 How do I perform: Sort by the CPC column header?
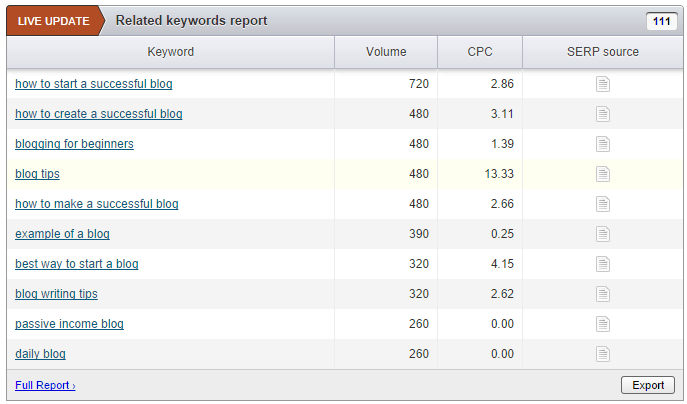[480, 52]
